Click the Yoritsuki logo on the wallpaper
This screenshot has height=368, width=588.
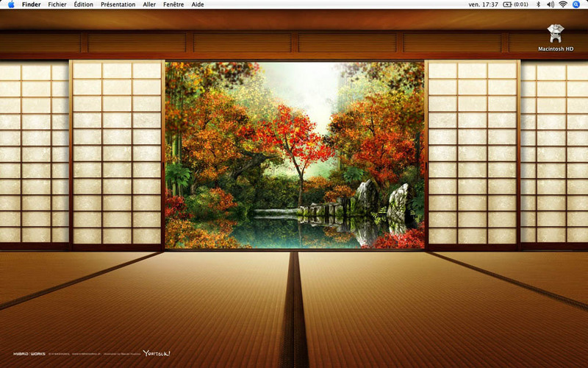point(157,353)
